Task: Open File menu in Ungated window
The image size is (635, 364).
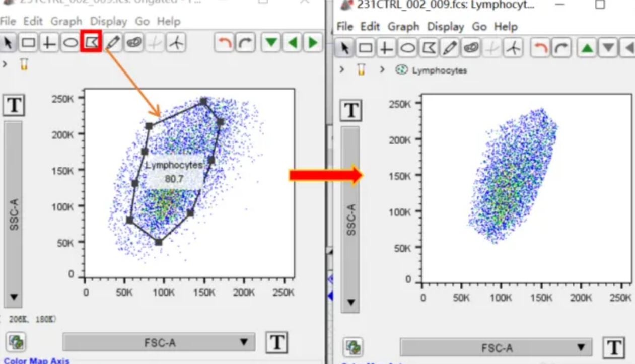Action: click(x=8, y=21)
